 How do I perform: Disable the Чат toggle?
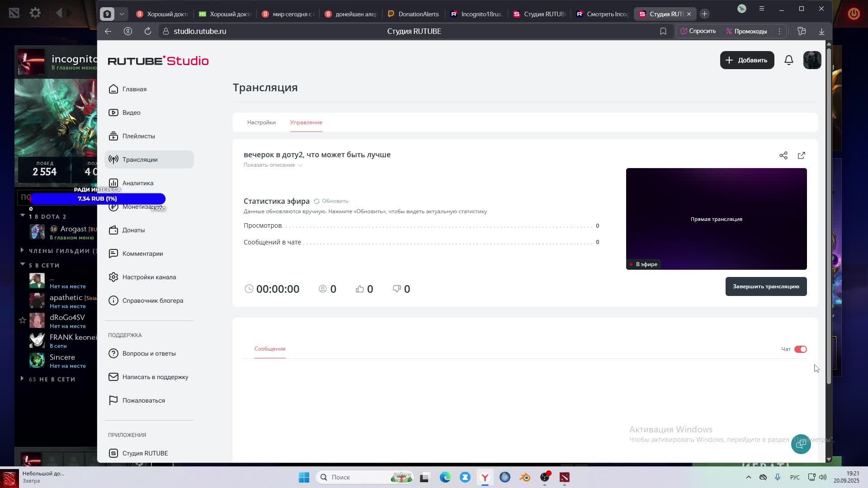point(800,349)
